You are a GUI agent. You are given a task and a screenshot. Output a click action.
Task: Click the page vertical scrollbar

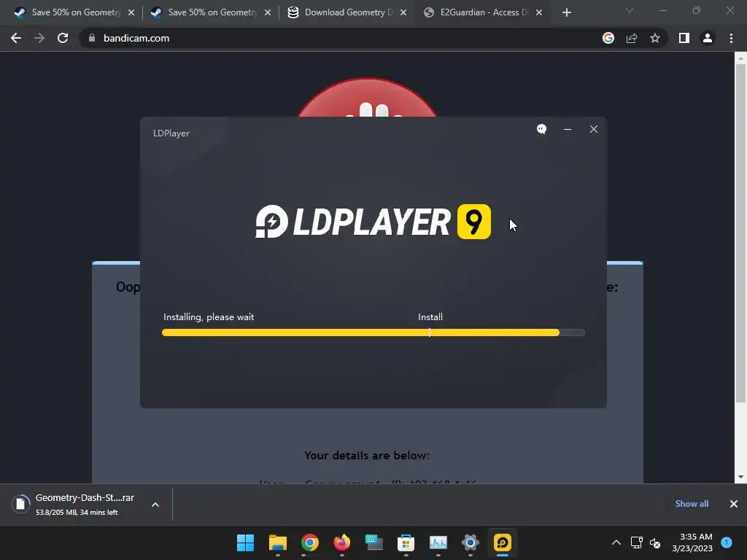[740, 233]
